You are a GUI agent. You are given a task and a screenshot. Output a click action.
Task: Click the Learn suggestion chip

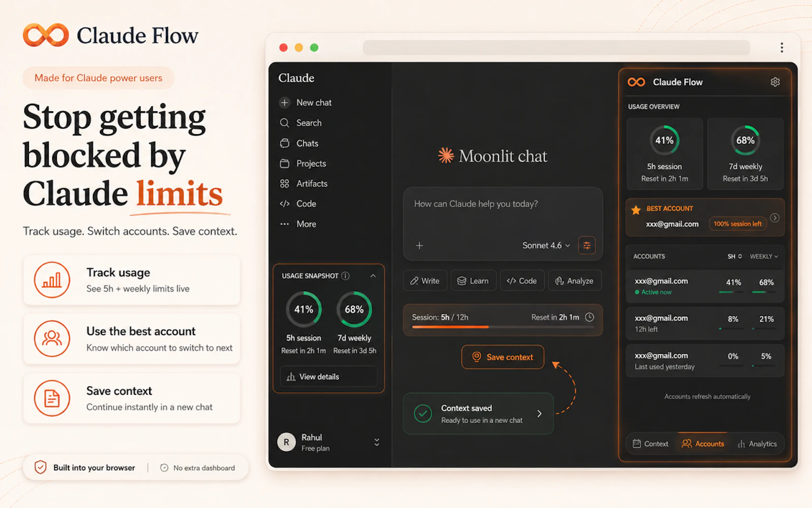pyautogui.click(x=472, y=281)
